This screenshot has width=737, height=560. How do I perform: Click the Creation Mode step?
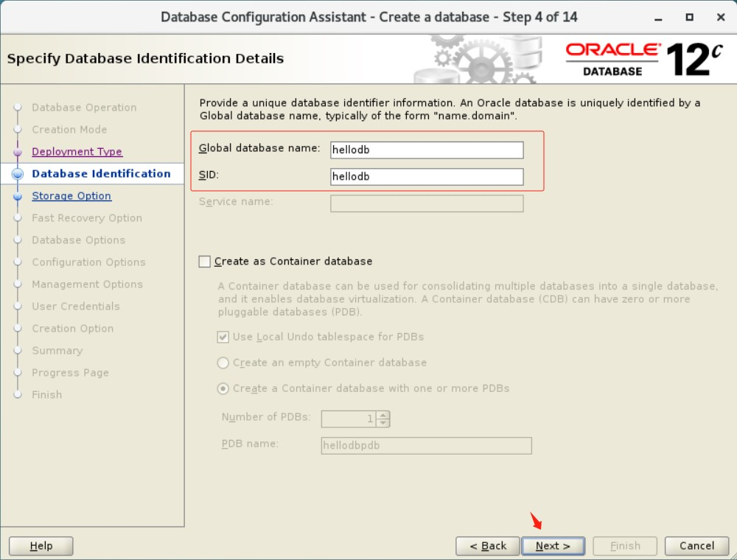point(69,129)
